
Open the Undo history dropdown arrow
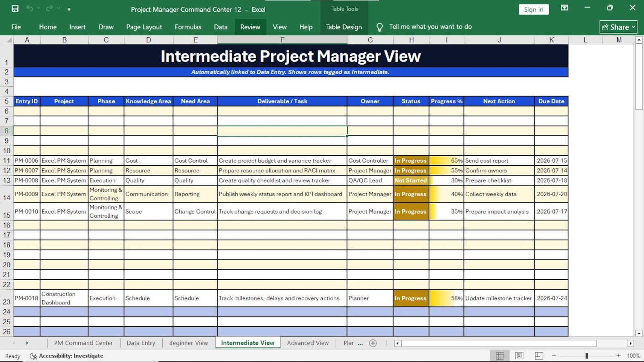point(39,9)
